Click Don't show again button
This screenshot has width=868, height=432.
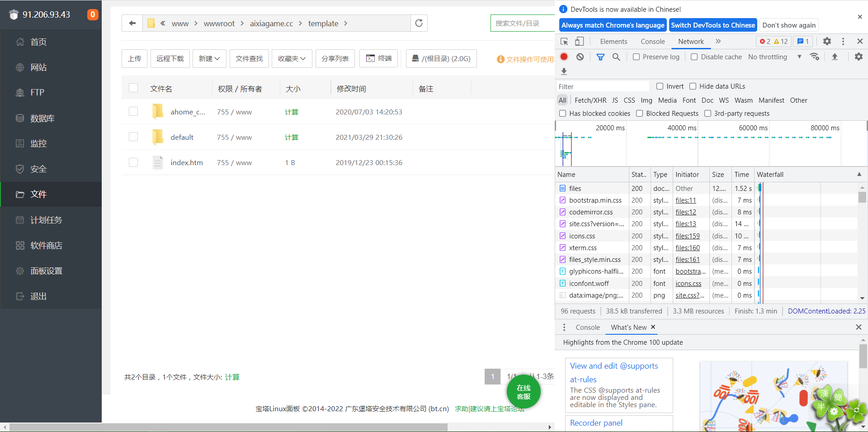tap(789, 25)
